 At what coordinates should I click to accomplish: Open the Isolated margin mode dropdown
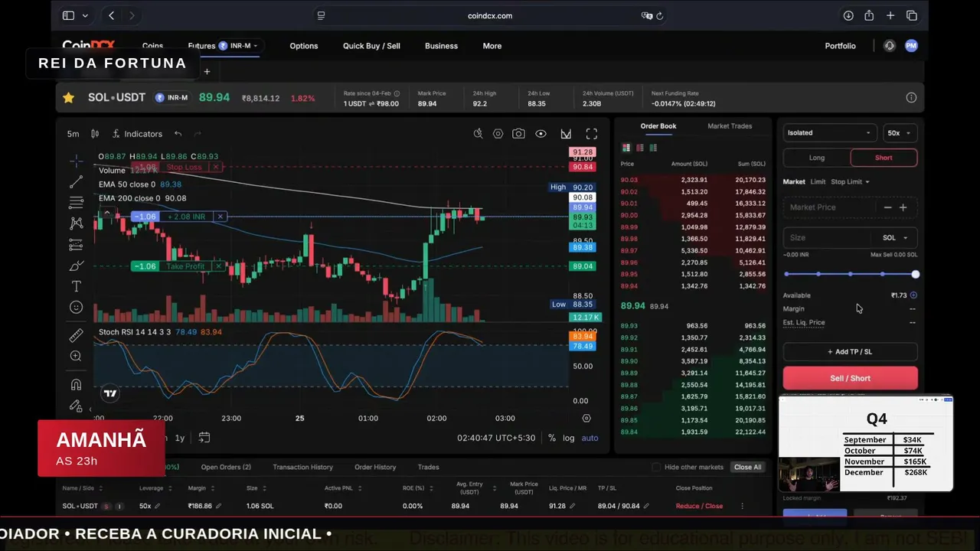[x=828, y=133]
